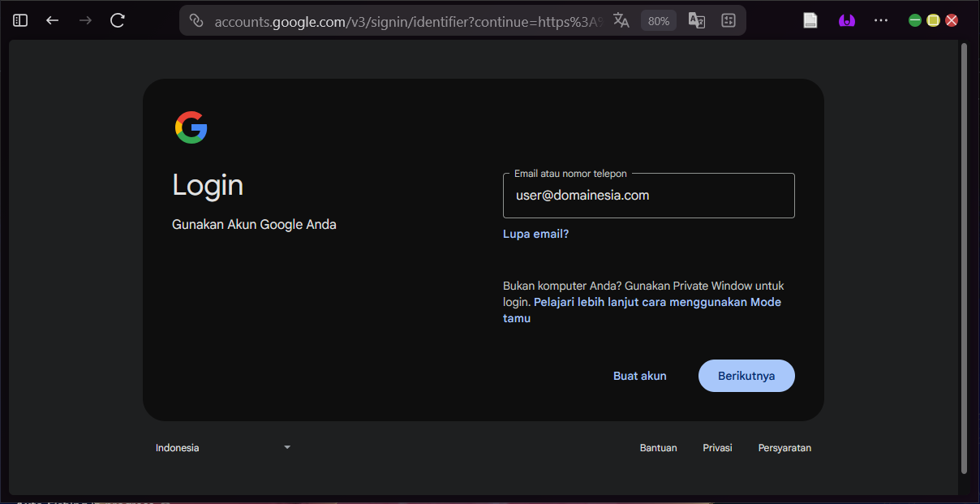Viewport: 980px width, 504px height.
Task: Click the forward navigation arrow
Action: pos(84,20)
